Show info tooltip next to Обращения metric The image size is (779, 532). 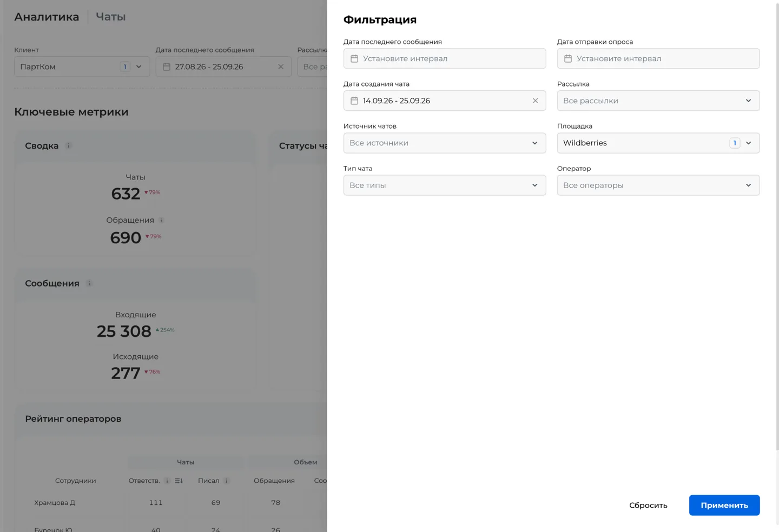161,220
